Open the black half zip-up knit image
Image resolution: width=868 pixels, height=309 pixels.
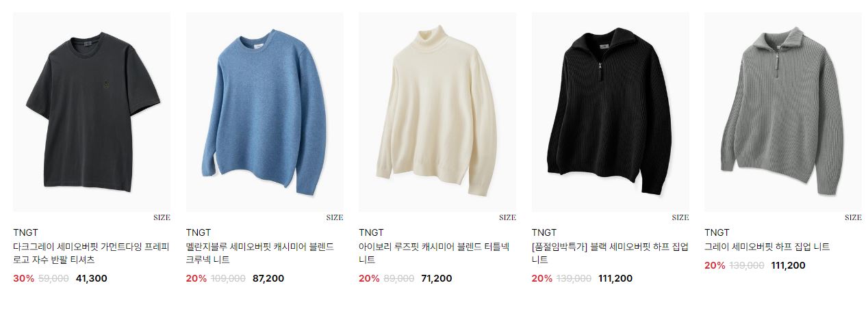pos(611,112)
